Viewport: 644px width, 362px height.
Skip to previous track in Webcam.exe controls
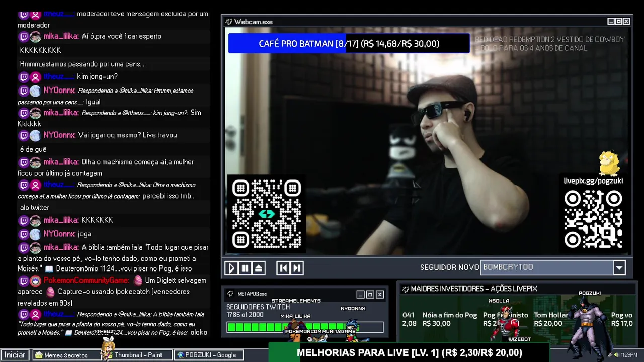(x=283, y=268)
